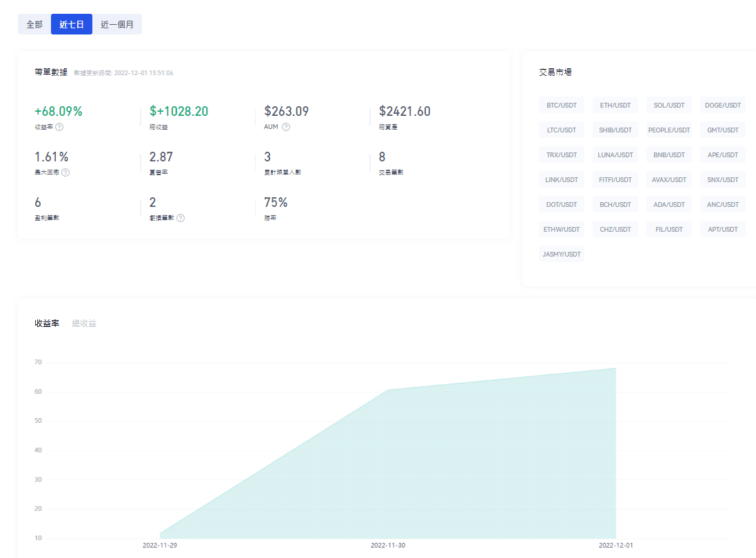Click the BTC/USDT market tag
The image size is (756, 558).
pos(562,106)
